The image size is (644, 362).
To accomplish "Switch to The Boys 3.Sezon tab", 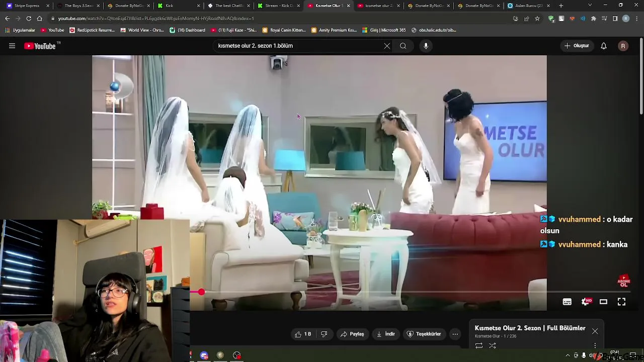I will pyautogui.click(x=77, y=6).
